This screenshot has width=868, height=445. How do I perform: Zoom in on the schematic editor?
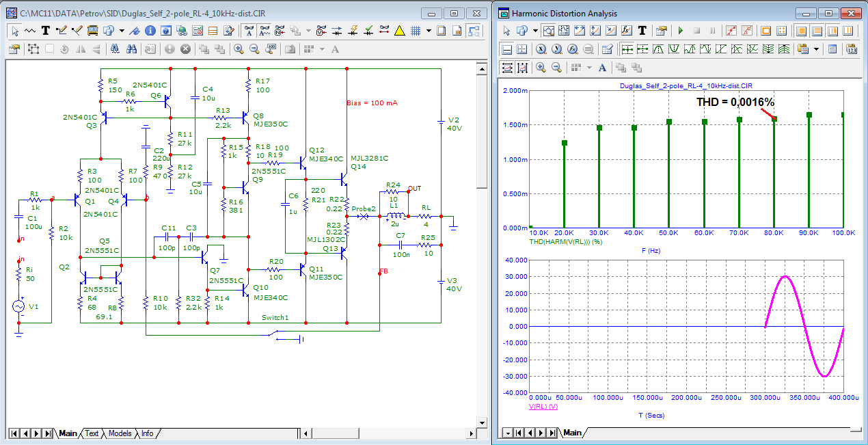pyautogui.click(x=239, y=49)
